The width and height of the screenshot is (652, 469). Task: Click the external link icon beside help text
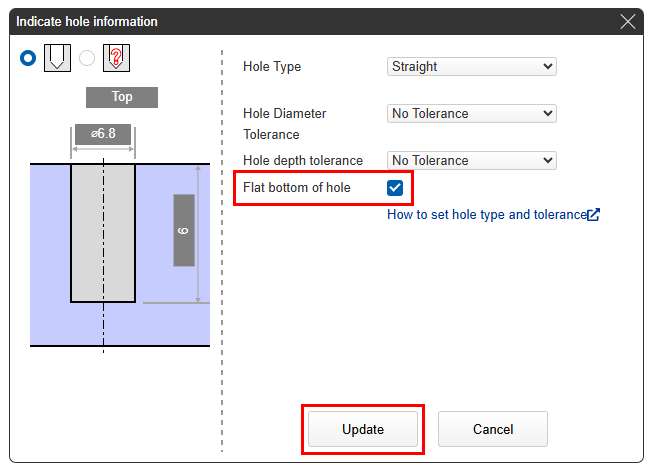click(594, 214)
